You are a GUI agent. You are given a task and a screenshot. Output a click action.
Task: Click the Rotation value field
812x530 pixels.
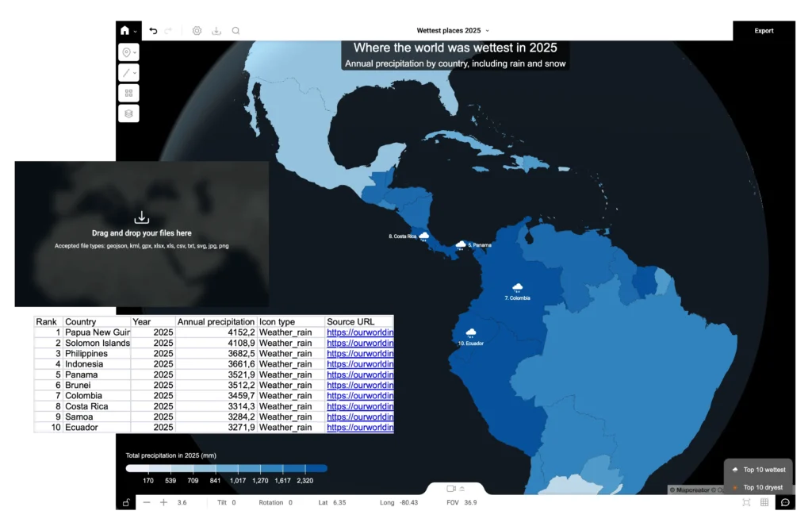[x=290, y=502]
